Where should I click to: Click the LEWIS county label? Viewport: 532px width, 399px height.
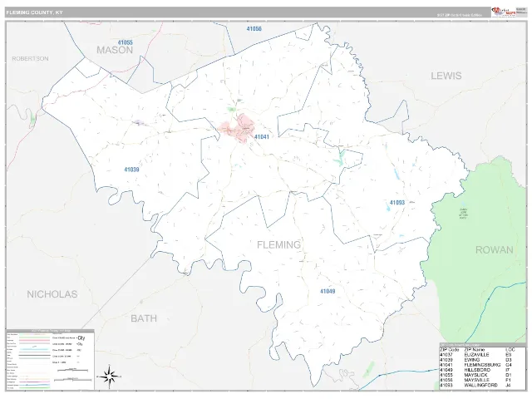[x=446, y=76]
